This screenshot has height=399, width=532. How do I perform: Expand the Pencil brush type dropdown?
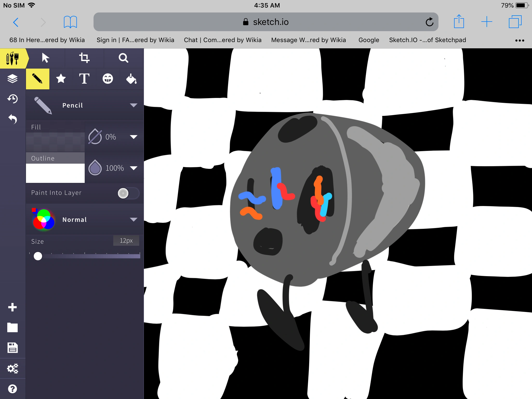[x=134, y=105]
